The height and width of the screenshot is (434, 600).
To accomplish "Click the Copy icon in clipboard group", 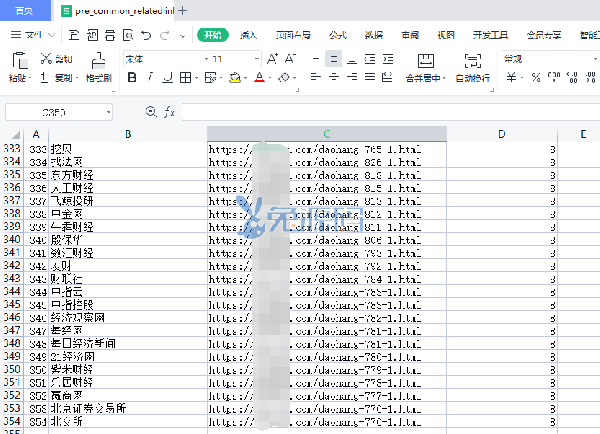I will click(x=44, y=78).
